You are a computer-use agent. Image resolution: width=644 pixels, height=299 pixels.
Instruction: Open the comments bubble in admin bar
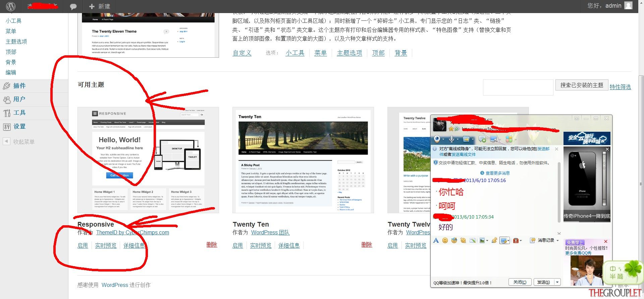tap(73, 6)
